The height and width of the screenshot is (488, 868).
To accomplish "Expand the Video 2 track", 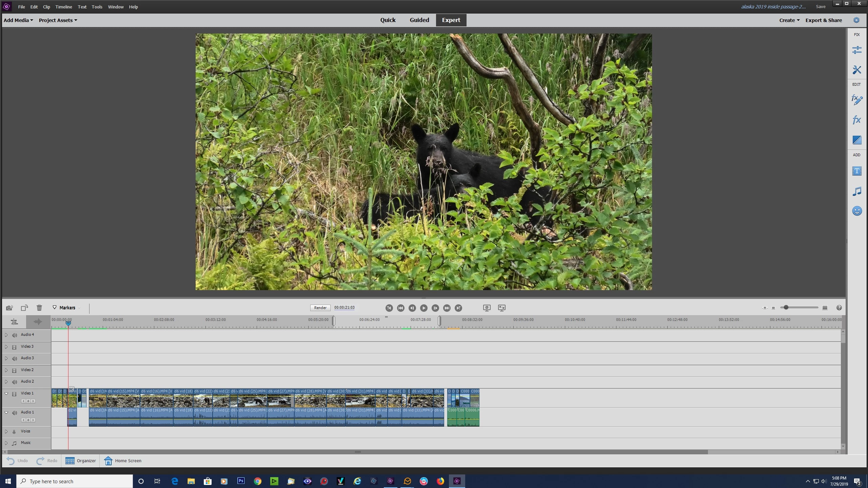I will pos(6,370).
